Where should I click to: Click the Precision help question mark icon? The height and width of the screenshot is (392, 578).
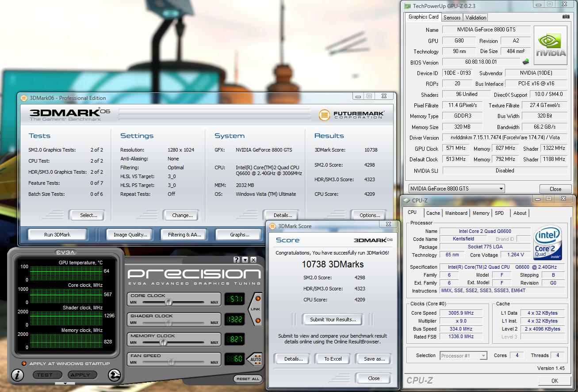tap(237, 260)
